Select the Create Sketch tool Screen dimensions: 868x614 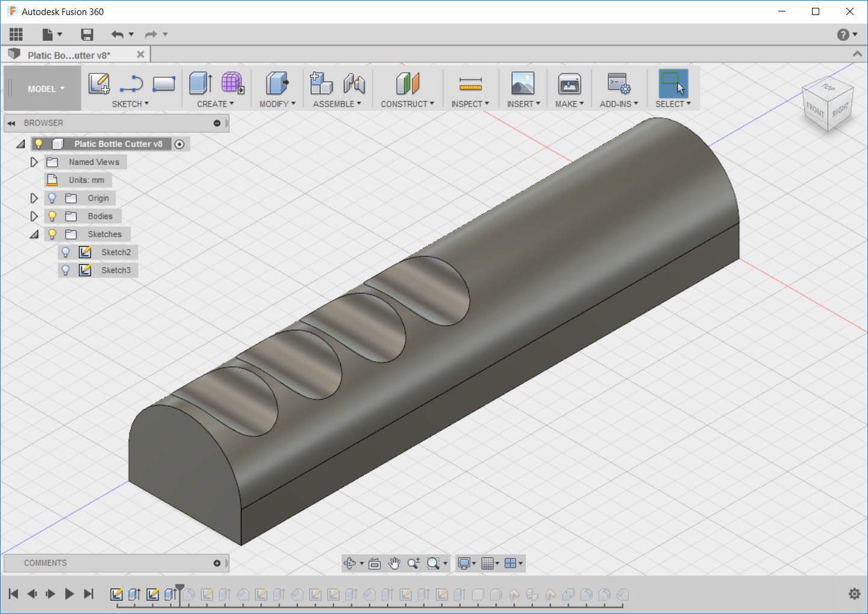(99, 84)
